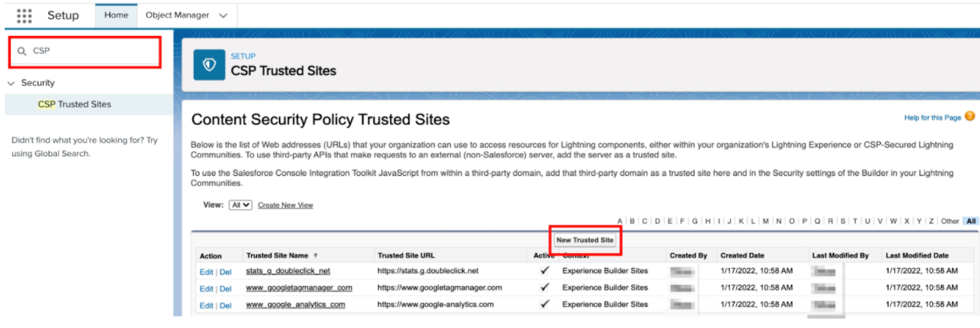Filter the list by letter G
Viewport: 980px width, 328px height.
[695, 221]
